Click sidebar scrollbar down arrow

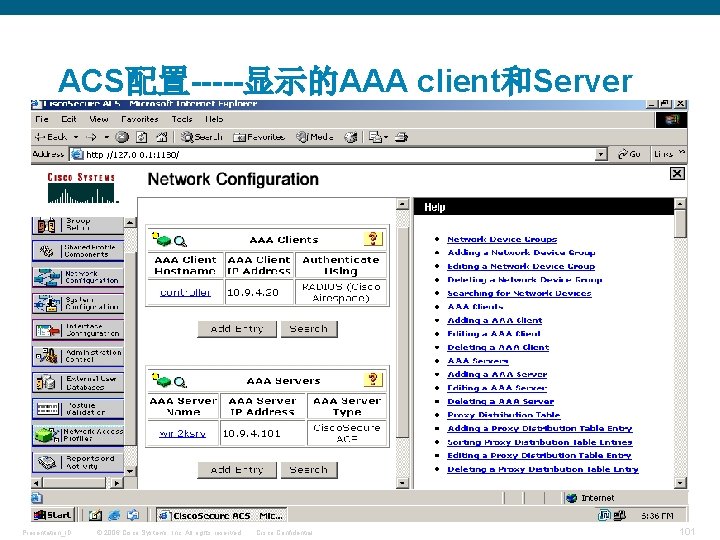(x=130, y=471)
